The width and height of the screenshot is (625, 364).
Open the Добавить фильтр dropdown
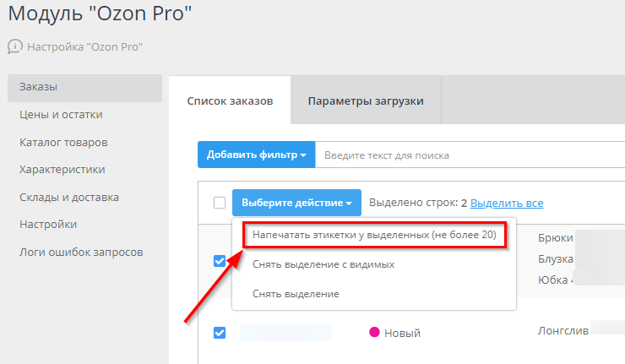pyautogui.click(x=256, y=155)
